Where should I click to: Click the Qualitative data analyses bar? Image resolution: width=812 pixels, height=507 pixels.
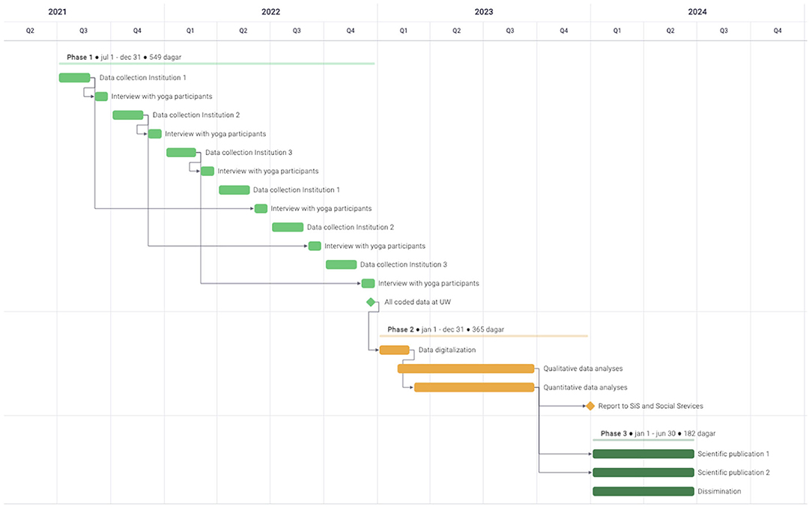pyautogui.click(x=466, y=368)
